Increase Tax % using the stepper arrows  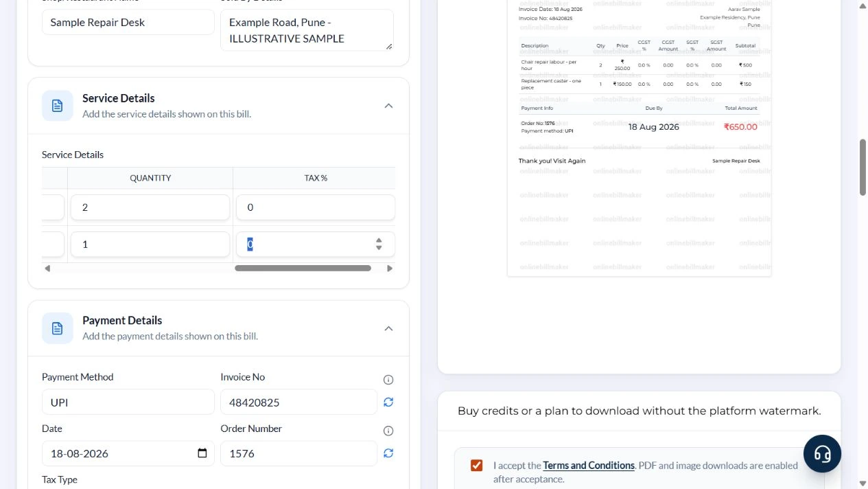click(379, 240)
